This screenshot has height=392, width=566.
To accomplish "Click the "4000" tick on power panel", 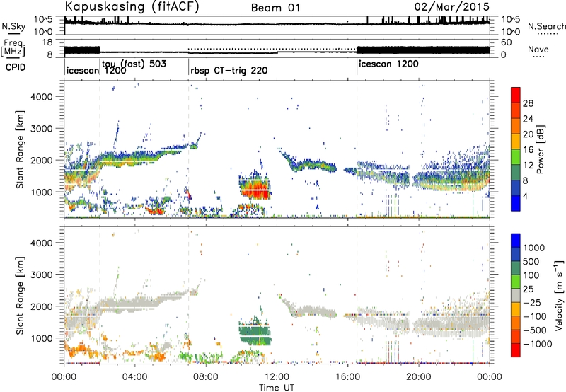I will 41,97.
